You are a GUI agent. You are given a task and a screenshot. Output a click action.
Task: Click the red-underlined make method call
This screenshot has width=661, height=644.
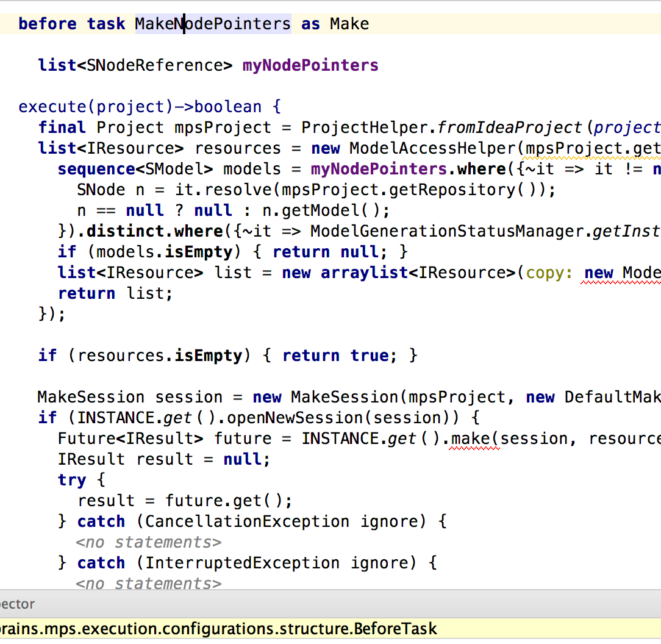[474, 438]
